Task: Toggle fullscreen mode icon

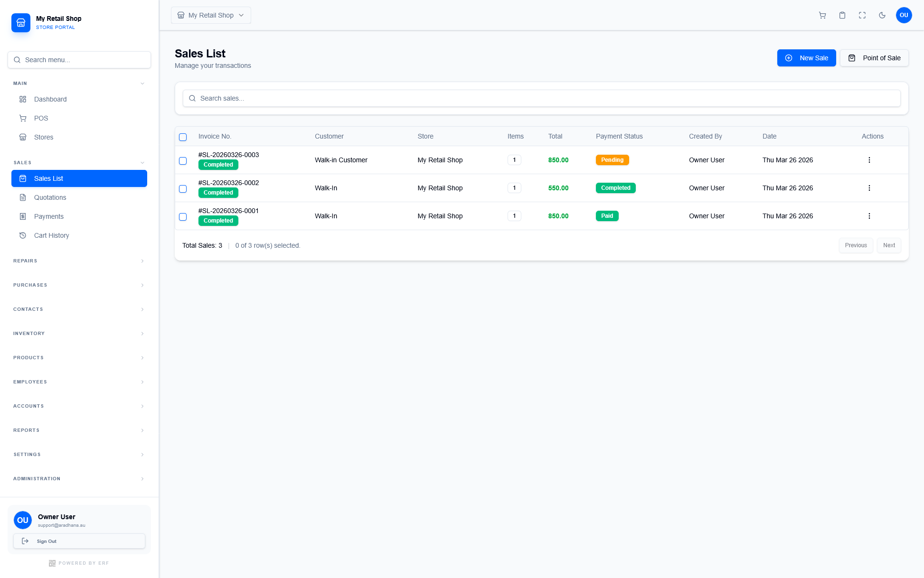Action: (862, 15)
